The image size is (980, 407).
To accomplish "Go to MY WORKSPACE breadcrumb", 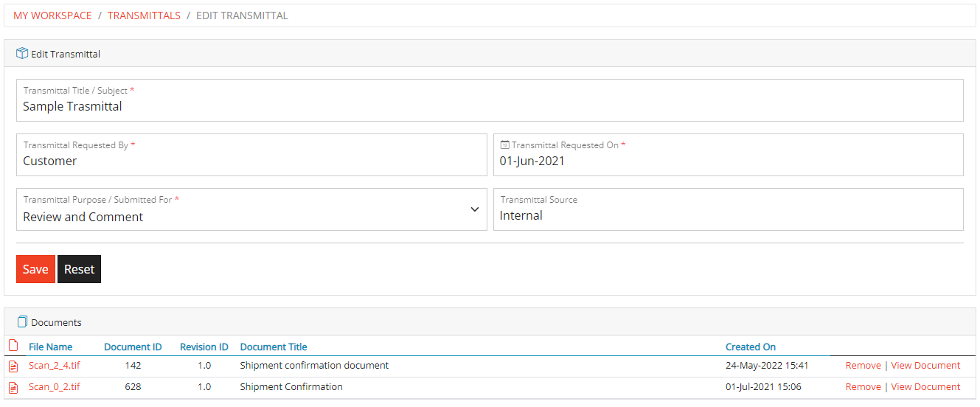I will [52, 15].
